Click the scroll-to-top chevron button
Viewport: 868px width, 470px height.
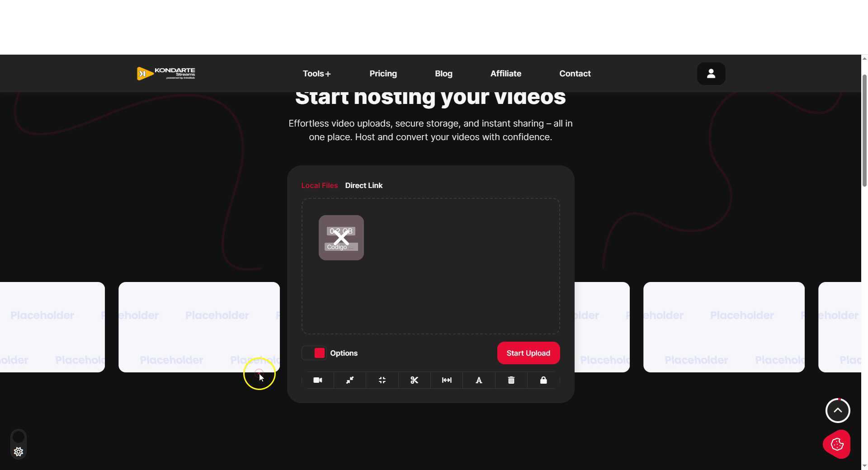pyautogui.click(x=837, y=410)
